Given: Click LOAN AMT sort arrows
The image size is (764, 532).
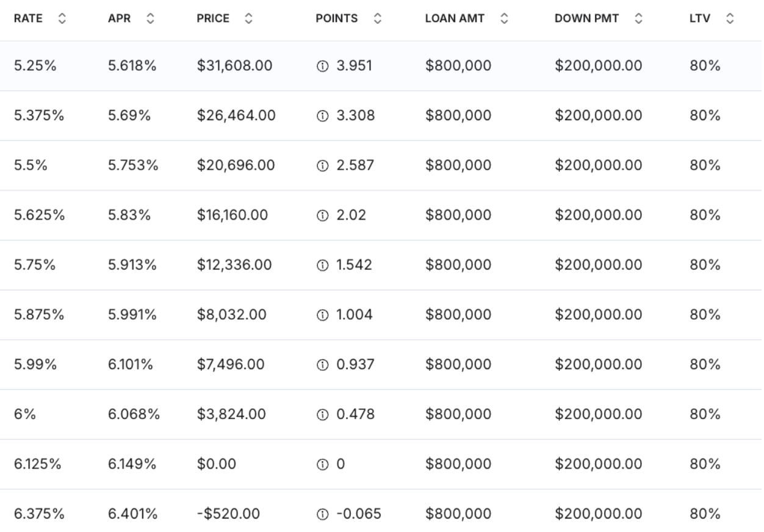Looking at the screenshot, I should coord(504,19).
